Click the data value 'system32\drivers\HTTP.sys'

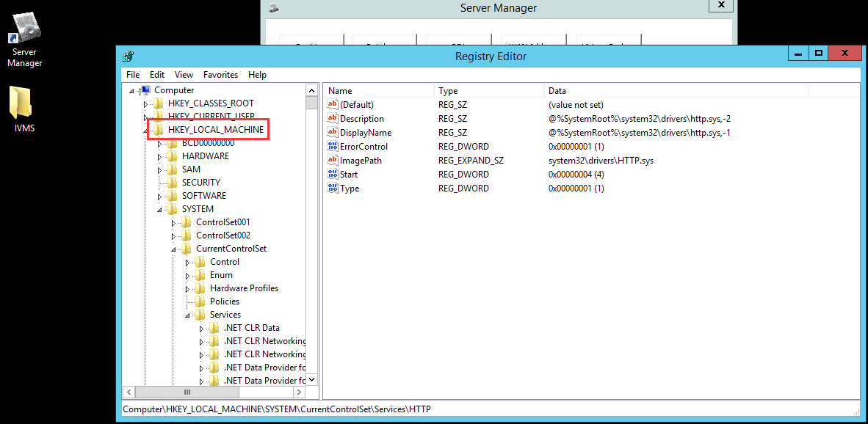click(601, 161)
